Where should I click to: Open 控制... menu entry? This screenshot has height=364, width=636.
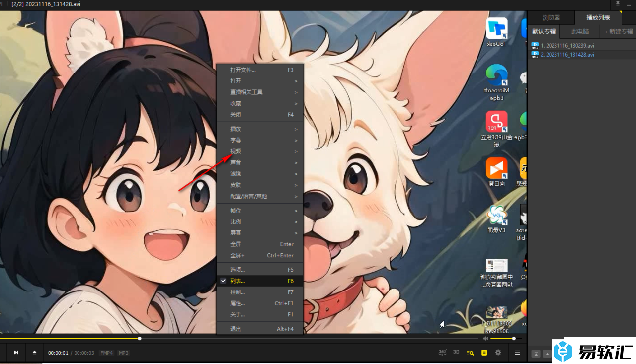tap(260, 292)
